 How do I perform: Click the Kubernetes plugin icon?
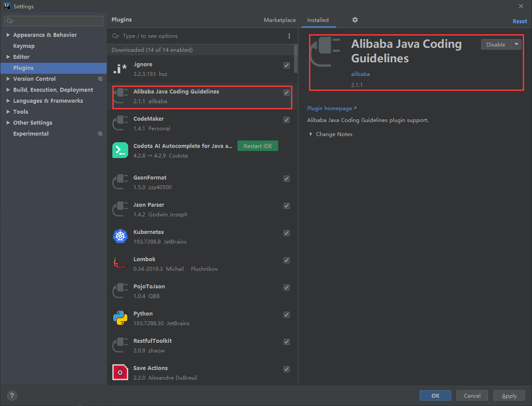pos(120,237)
